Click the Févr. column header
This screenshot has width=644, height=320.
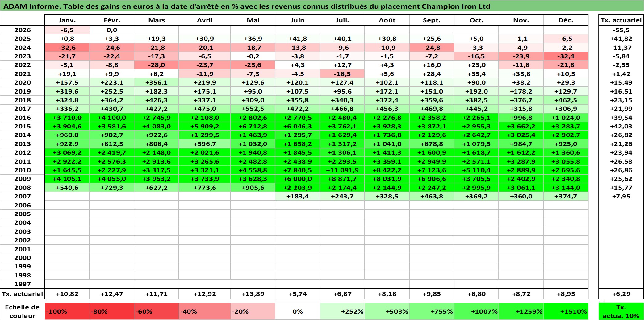(112, 20)
